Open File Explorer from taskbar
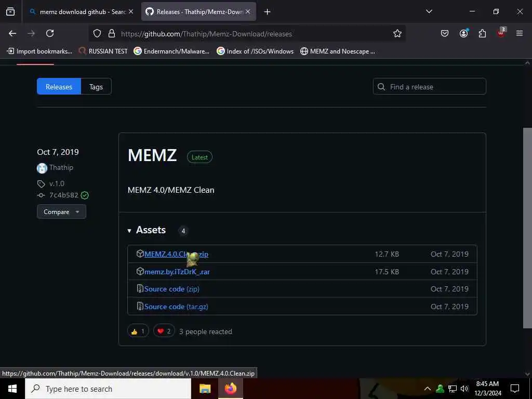This screenshot has width=532, height=399. (x=205, y=389)
